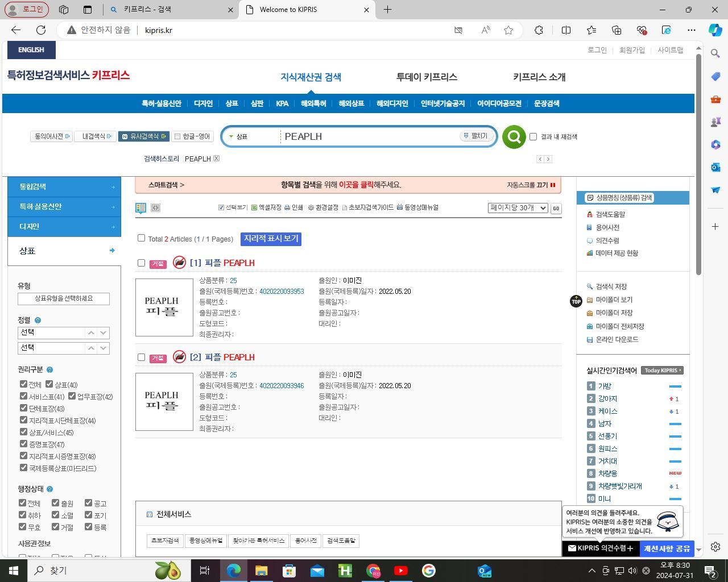The width and height of the screenshot is (728, 582).
Task: Click ENGLISH language button
Action: click(31, 50)
